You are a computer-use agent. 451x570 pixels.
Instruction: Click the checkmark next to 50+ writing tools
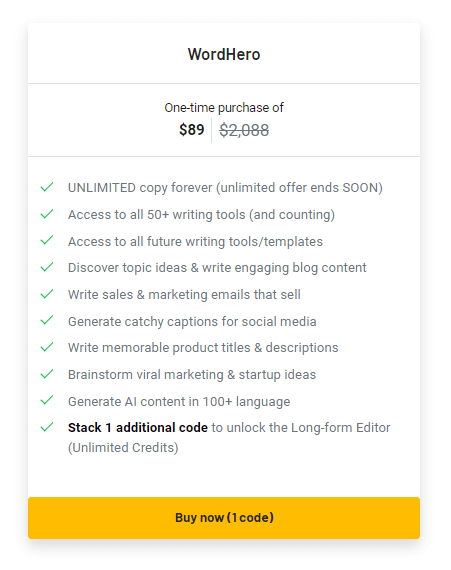(47, 214)
